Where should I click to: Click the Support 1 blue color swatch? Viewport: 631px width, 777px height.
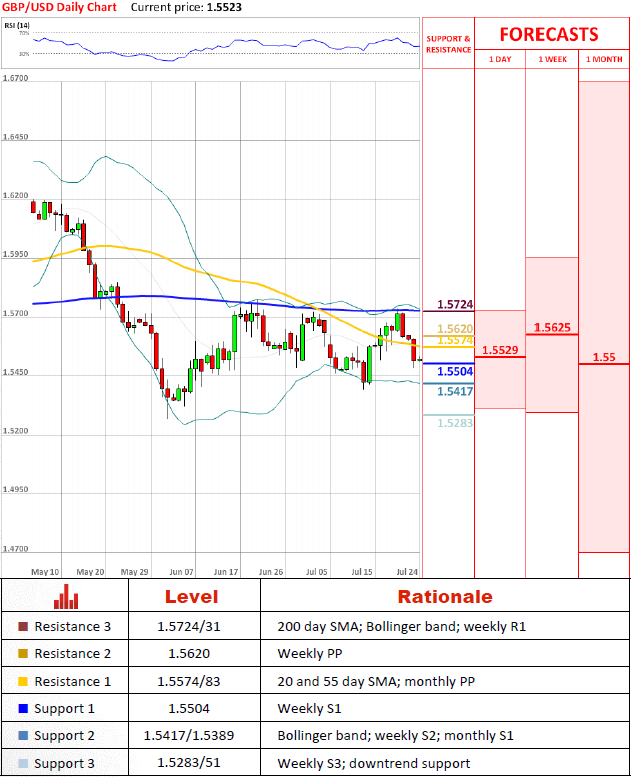coord(23,709)
